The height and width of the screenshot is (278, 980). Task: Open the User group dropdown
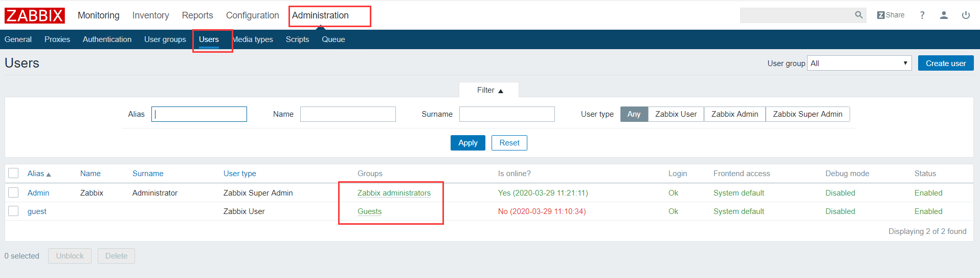[x=859, y=63]
